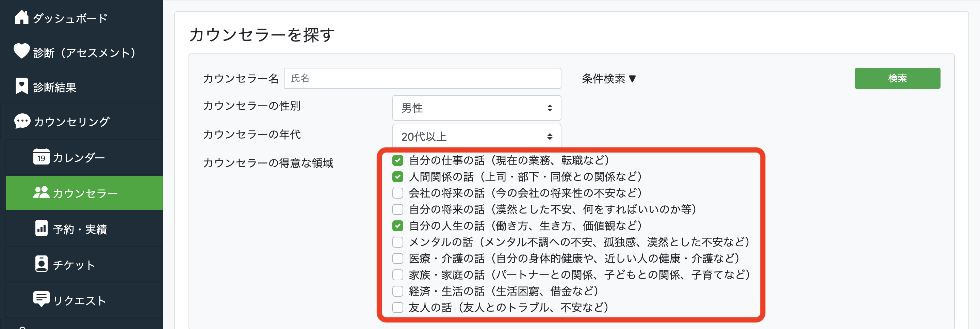Viewport: 980px width, 329px height.
Task: Click the カウンセラーの年代 label
Action: (x=252, y=135)
